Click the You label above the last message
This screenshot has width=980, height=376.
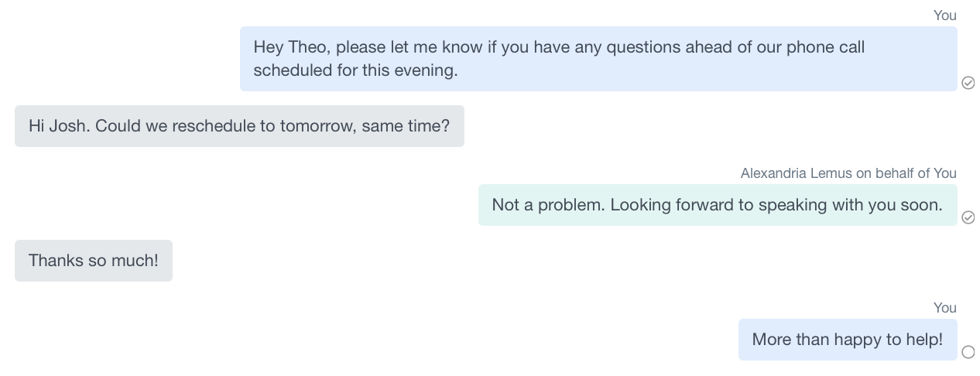pyautogui.click(x=945, y=308)
